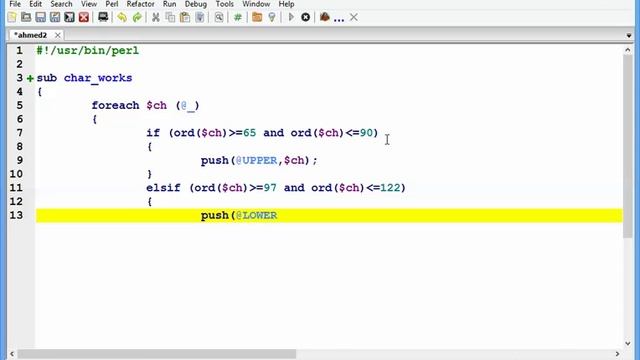Click the brown bag toolbar icon

click(x=324, y=17)
